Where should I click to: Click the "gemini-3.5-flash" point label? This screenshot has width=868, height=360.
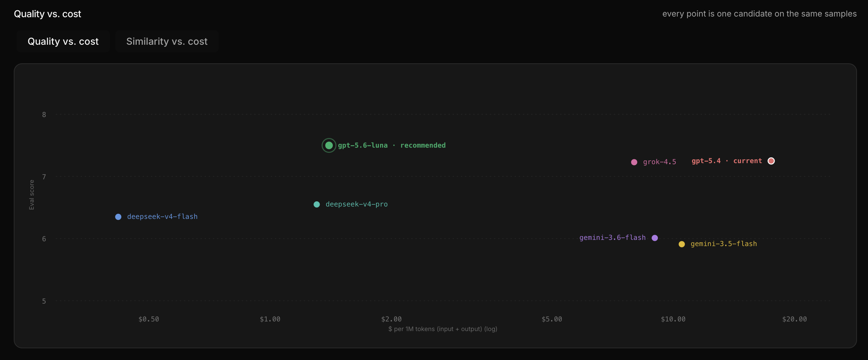point(724,244)
